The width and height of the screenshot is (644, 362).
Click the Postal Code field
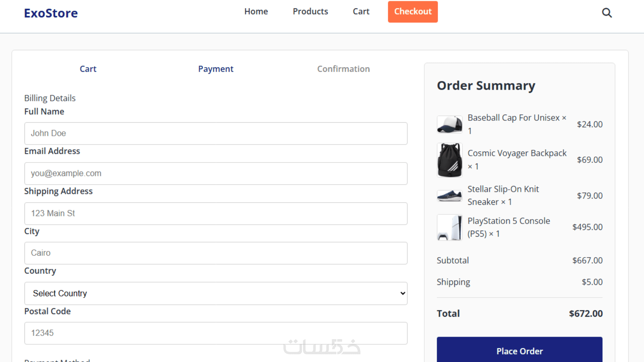tap(216, 333)
